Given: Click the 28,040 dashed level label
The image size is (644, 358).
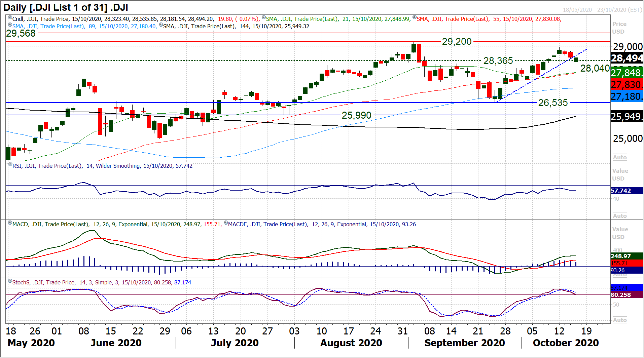Looking at the screenshot, I should (x=595, y=68).
